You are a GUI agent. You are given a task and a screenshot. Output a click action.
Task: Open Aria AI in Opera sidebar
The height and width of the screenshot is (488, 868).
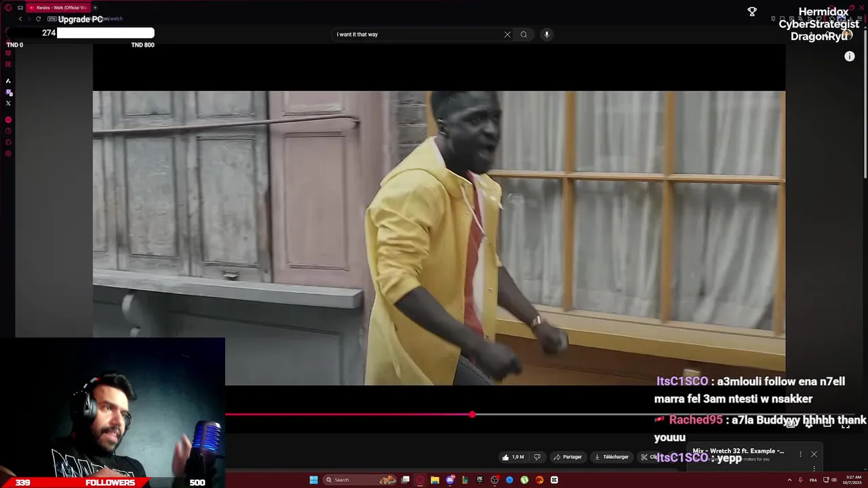[x=8, y=81]
